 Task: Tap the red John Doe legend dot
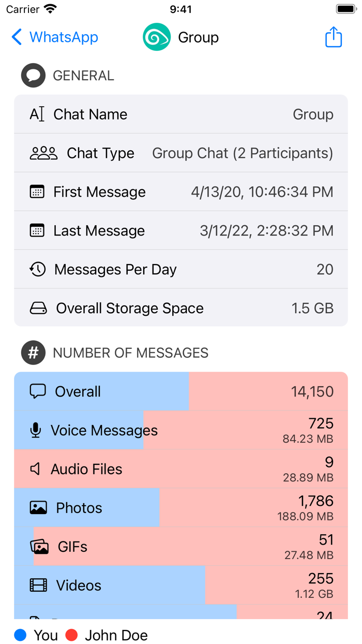pos(71,635)
